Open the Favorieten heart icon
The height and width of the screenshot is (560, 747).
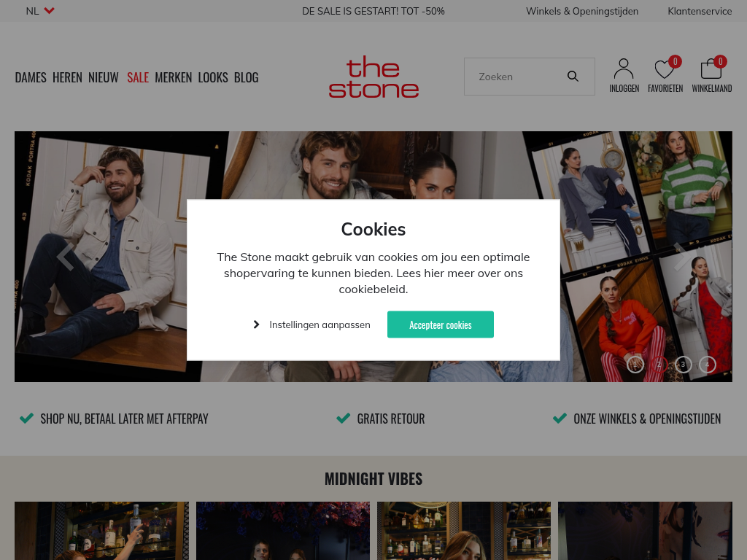click(664, 69)
